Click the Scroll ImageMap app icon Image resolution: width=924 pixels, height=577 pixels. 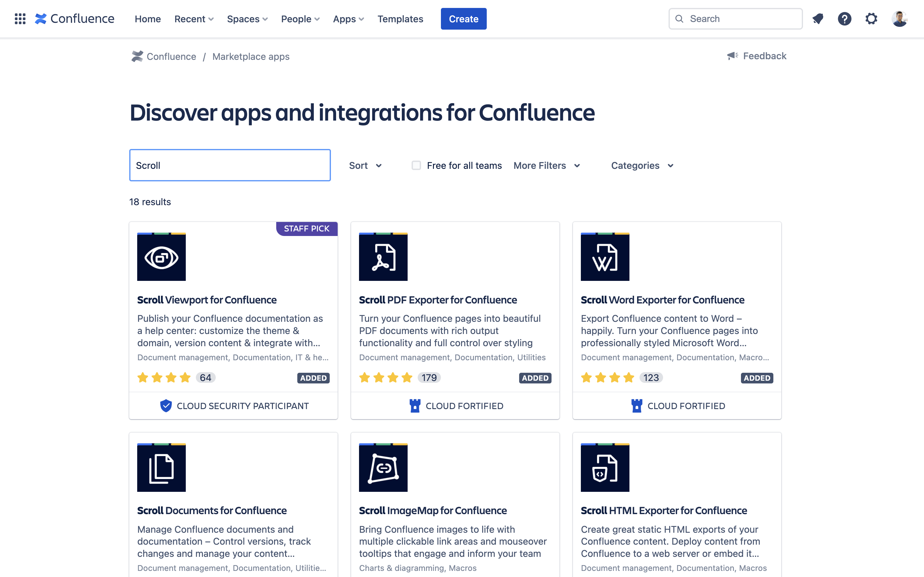[383, 467]
